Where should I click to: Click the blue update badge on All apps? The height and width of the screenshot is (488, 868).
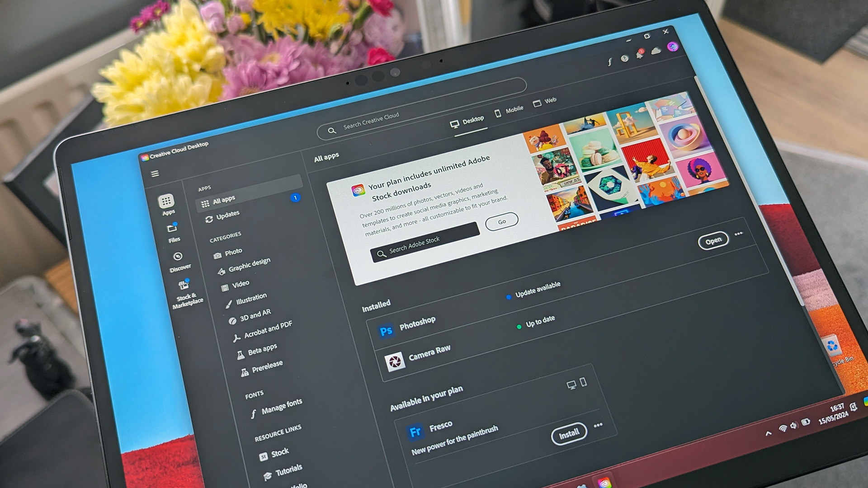tap(295, 197)
